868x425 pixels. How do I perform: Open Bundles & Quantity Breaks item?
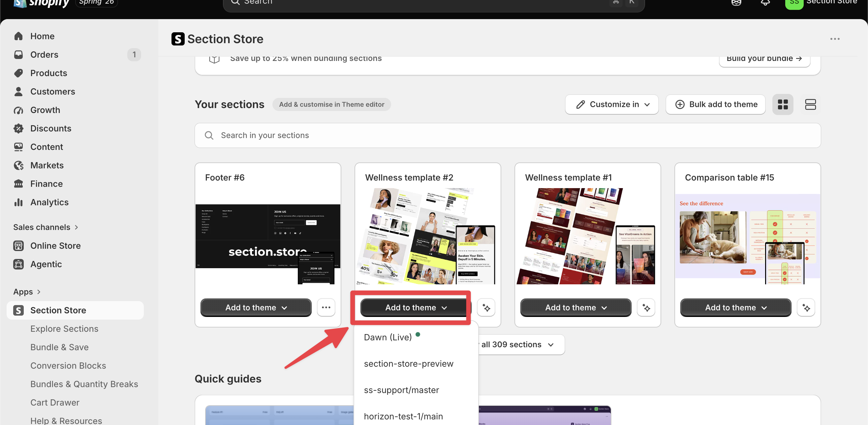coord(84,384)
